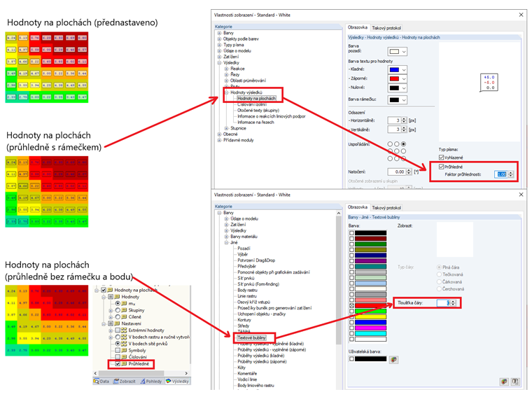The height and width of the screenshot is (399, 532).
Task: Toggle Průhledné checkbox in navigator tree
Action: (x=118, y=364)
